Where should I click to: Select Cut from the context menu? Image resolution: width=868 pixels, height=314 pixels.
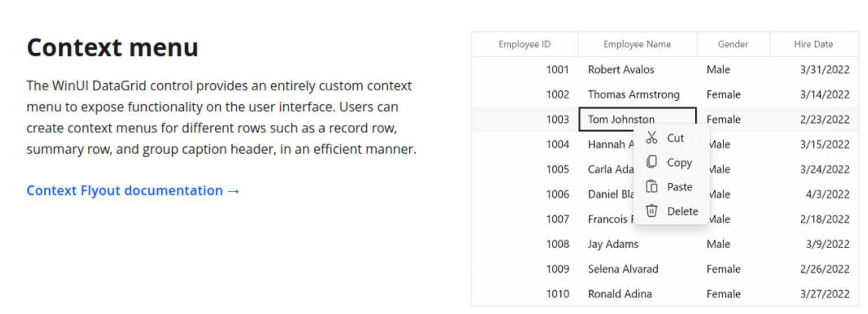[675, 138]
